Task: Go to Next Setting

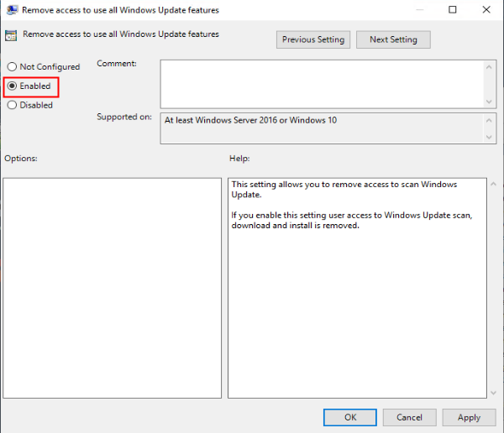Action: (x=393, y=39)
